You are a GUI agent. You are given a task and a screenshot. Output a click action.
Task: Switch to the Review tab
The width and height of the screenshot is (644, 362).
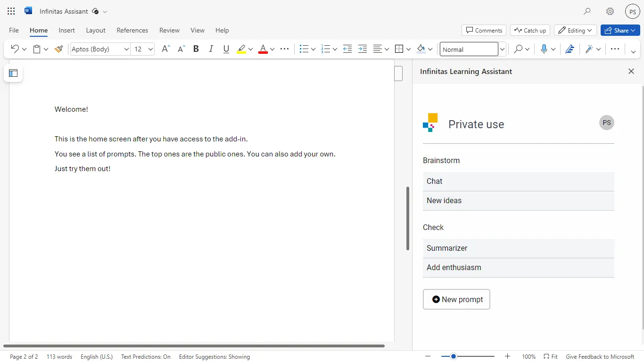coord(169,30)
